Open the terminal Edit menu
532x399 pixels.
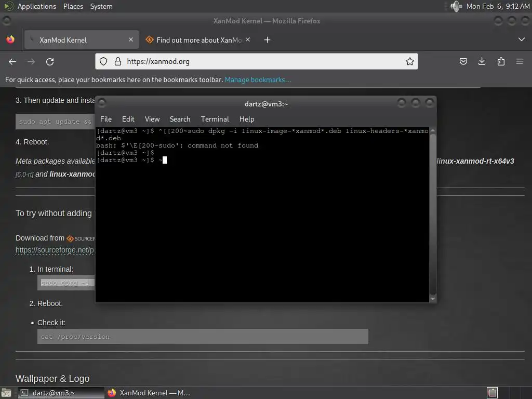pyautogui.click(x=128, y=119)
